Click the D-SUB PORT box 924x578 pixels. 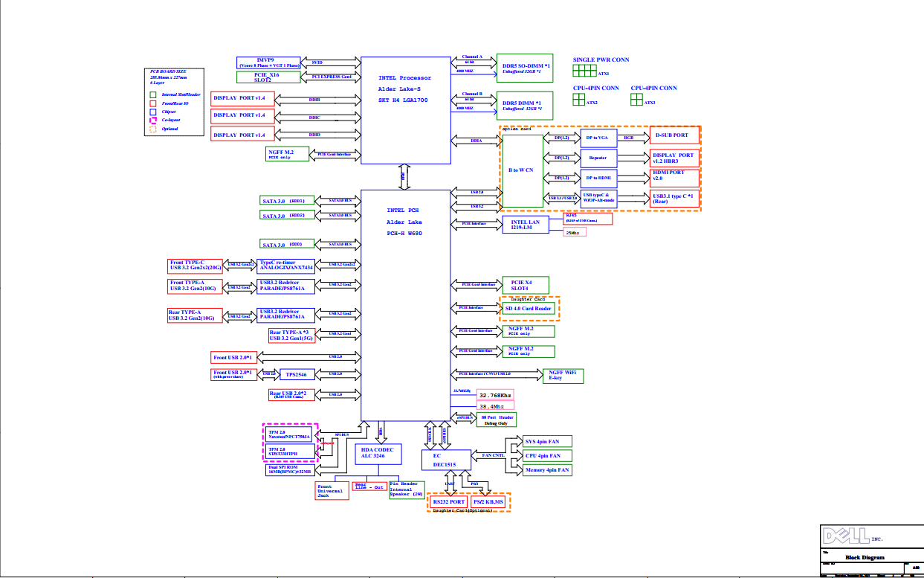pyautogui.click(x=673, y=135)
